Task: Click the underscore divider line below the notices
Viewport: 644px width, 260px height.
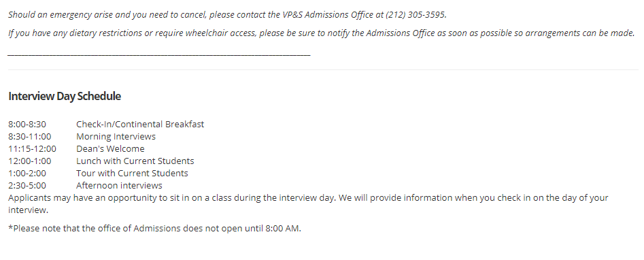Action: (x=159, y=54)
